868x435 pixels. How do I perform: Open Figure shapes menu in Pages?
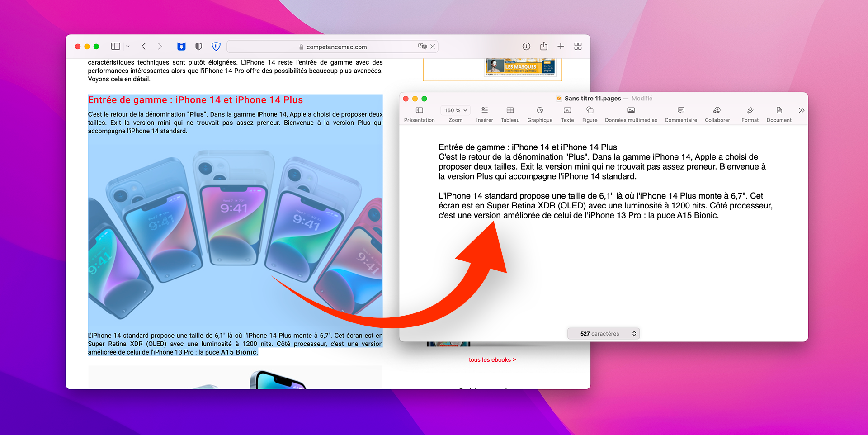[x=590, y=115]
